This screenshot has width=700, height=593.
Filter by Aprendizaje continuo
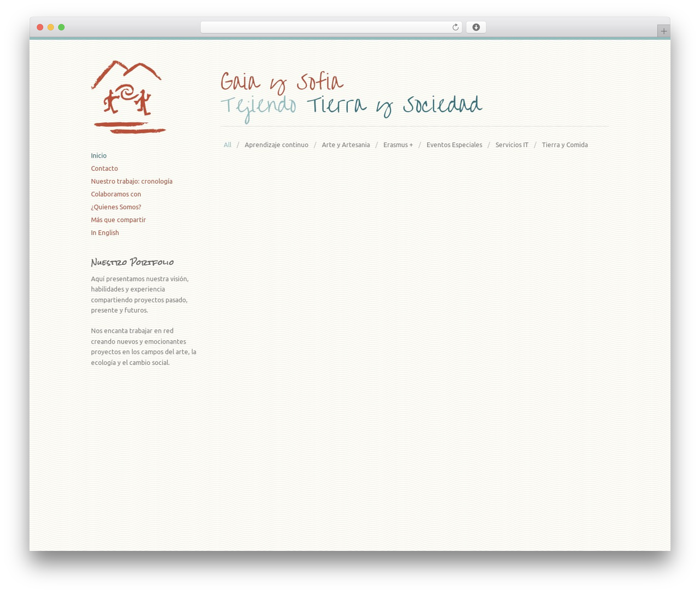[x=276, y=145]
